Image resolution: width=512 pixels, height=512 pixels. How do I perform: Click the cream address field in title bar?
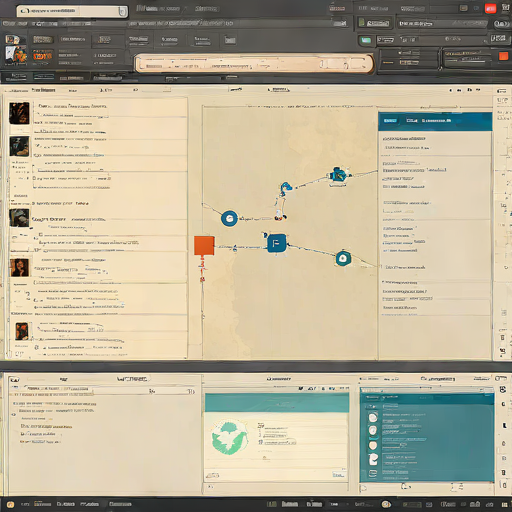[72, 11]
